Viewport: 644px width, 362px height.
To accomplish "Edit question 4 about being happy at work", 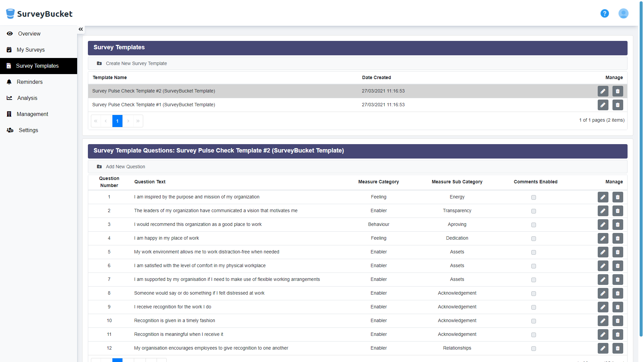I will [x=603, y=238].
